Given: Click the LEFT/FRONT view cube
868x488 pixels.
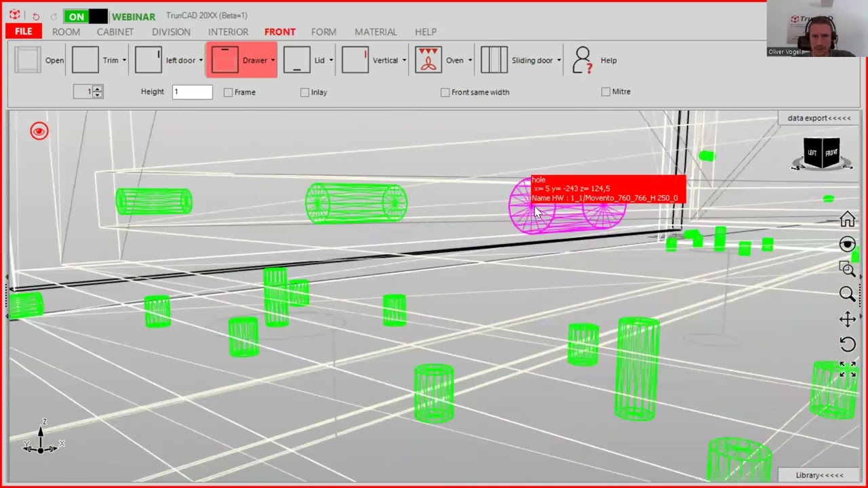Looking at the screenshot, I should 822,154.
